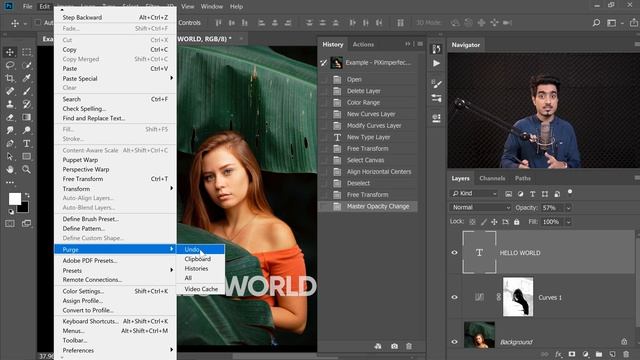Choose Video Cache in Purge submenu
Screen dimensions: 640x360
tap(200, 289)
